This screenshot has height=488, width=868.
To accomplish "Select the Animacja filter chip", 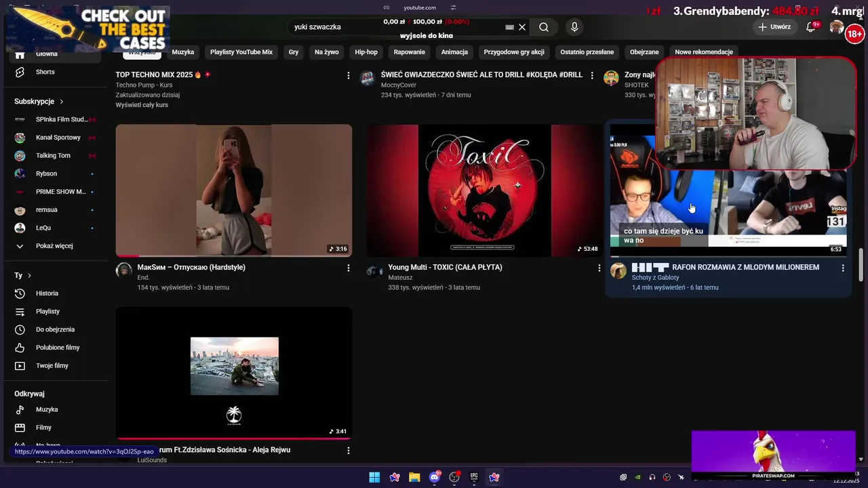I will pyautogui.click(x=454, y=52).
